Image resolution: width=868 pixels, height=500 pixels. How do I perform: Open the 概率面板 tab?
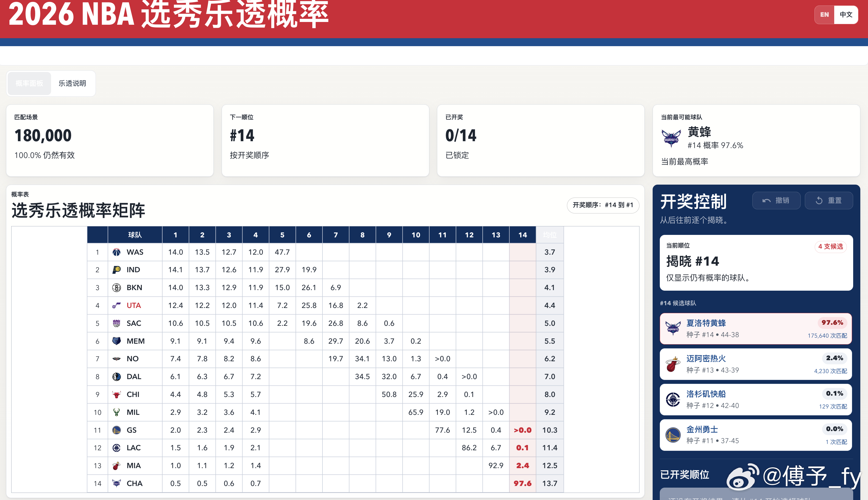(29, 84)
